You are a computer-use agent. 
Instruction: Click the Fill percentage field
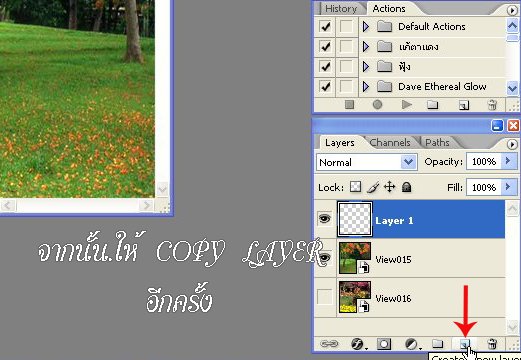click(484, 187)
